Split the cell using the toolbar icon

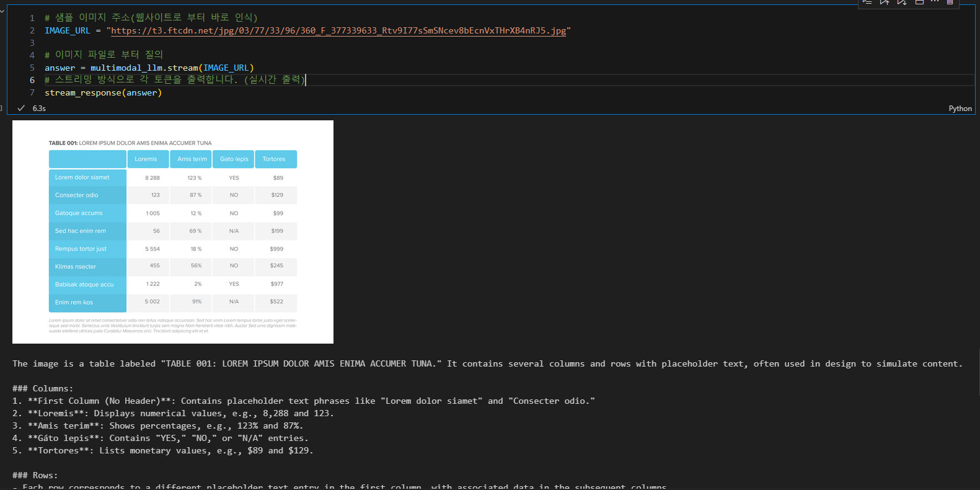[x=919, y=2]
